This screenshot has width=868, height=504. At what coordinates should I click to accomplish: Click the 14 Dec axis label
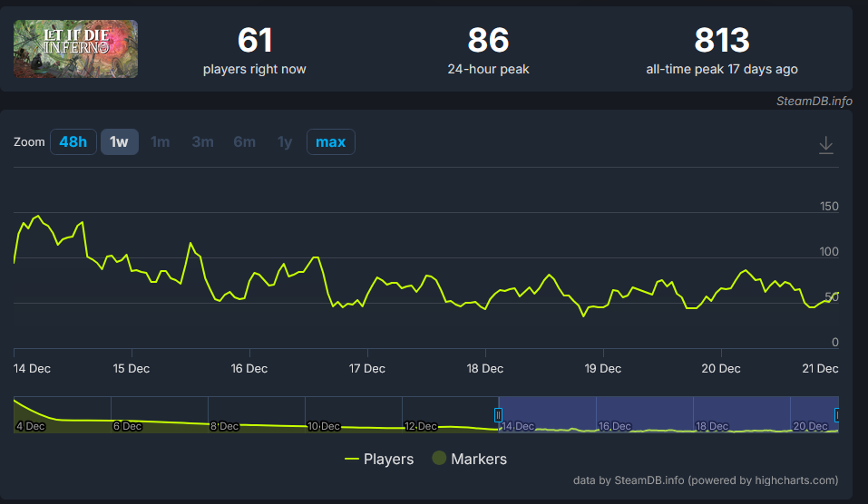click(x=32, y=368)
